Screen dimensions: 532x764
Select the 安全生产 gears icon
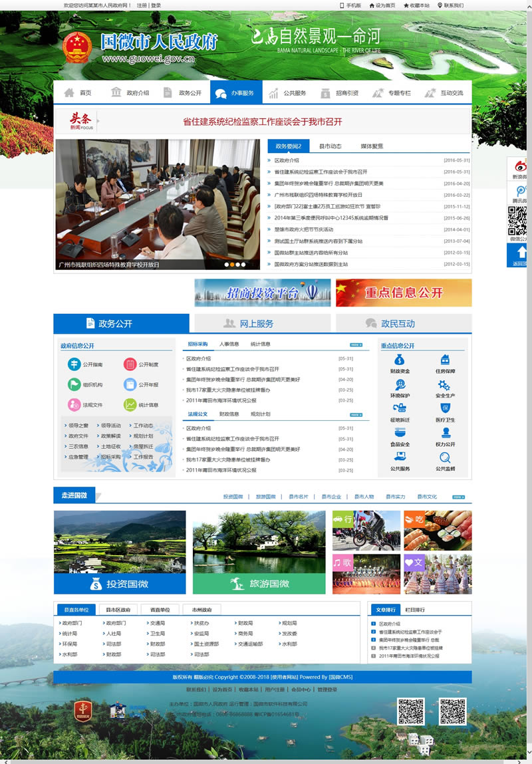pyautogui.click(x=443, y=386)
